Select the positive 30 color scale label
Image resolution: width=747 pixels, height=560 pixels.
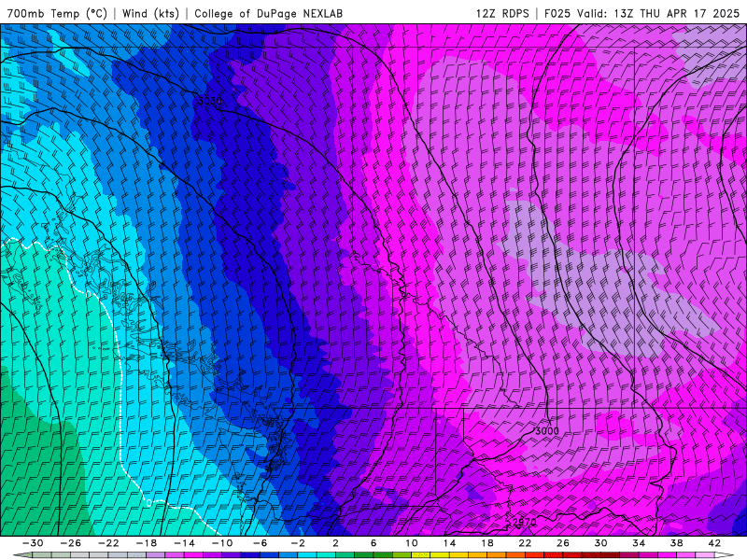tap(600, 543)
